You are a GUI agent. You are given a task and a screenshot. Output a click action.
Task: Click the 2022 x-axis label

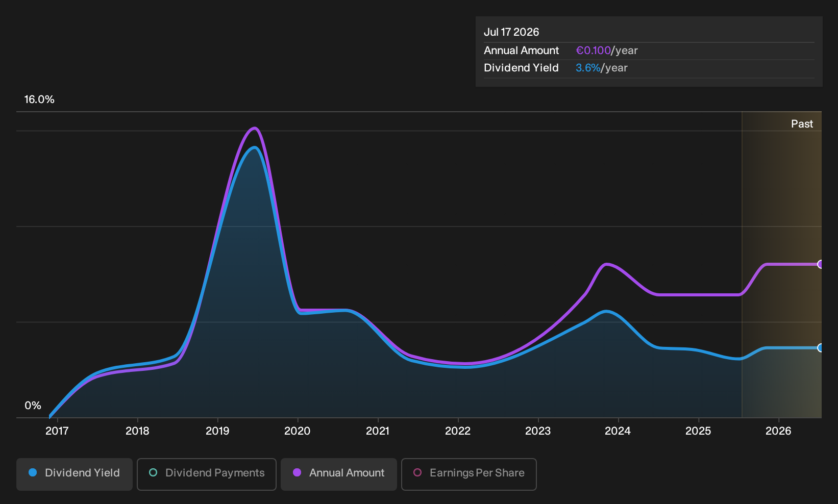[458, 431]
